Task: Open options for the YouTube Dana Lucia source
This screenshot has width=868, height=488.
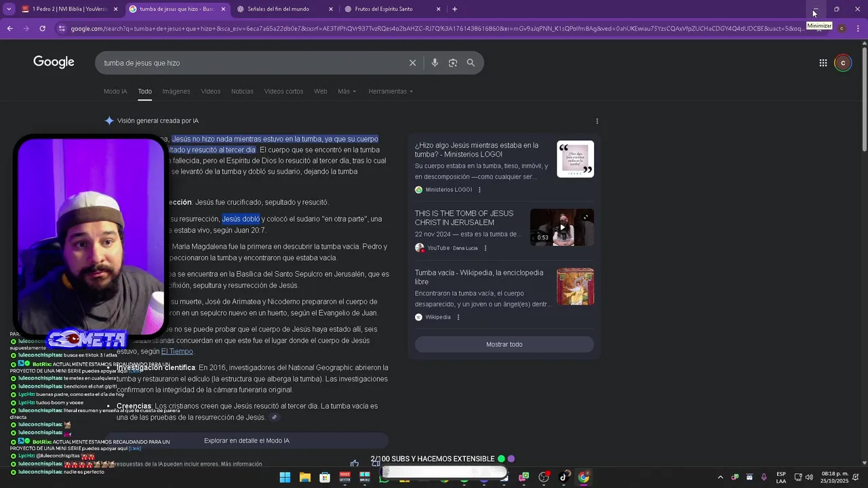Action: [x=485, y=248]
